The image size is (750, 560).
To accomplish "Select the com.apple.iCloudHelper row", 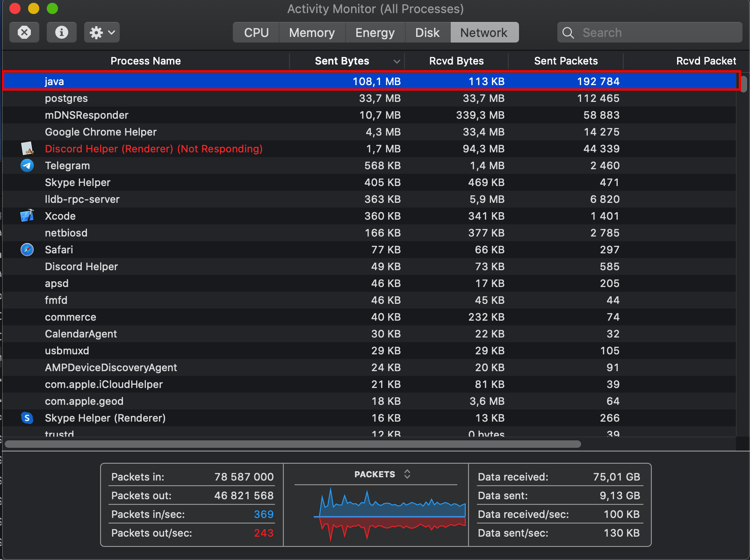I will pyautogui.click(x=369, y=384).
